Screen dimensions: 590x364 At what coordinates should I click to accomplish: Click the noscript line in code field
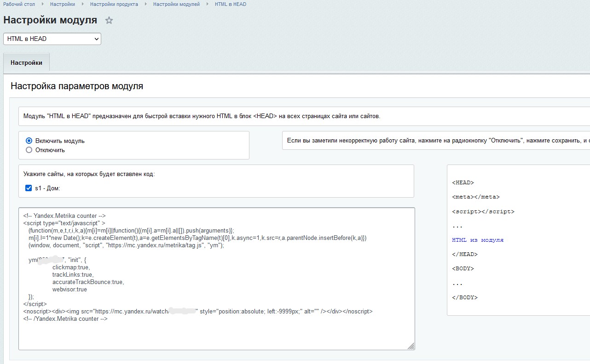(198, 312)
